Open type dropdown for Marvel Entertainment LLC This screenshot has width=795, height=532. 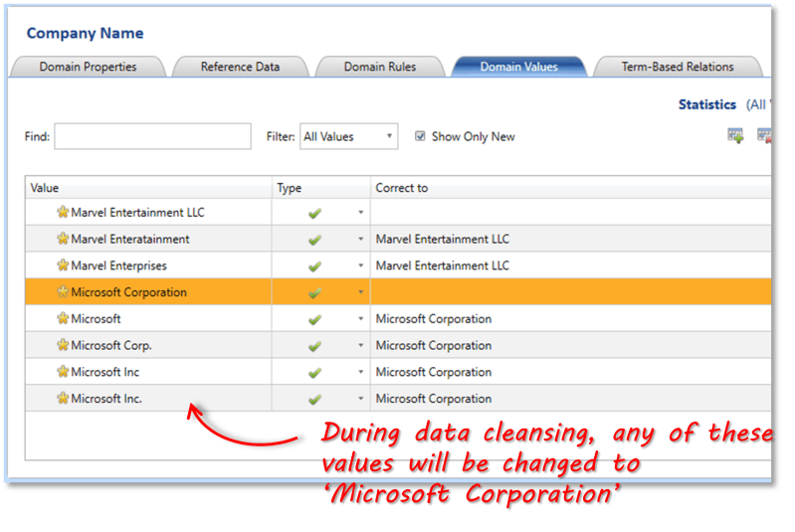361,212
